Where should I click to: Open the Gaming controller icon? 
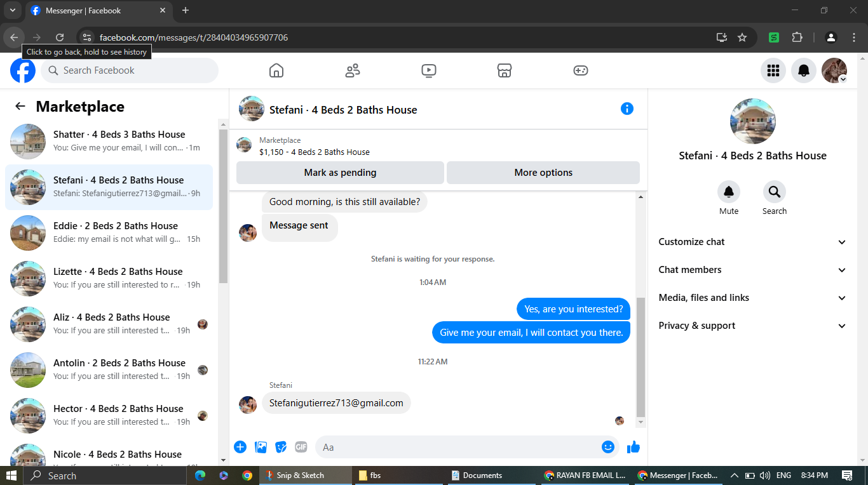(x=581, y=70)
